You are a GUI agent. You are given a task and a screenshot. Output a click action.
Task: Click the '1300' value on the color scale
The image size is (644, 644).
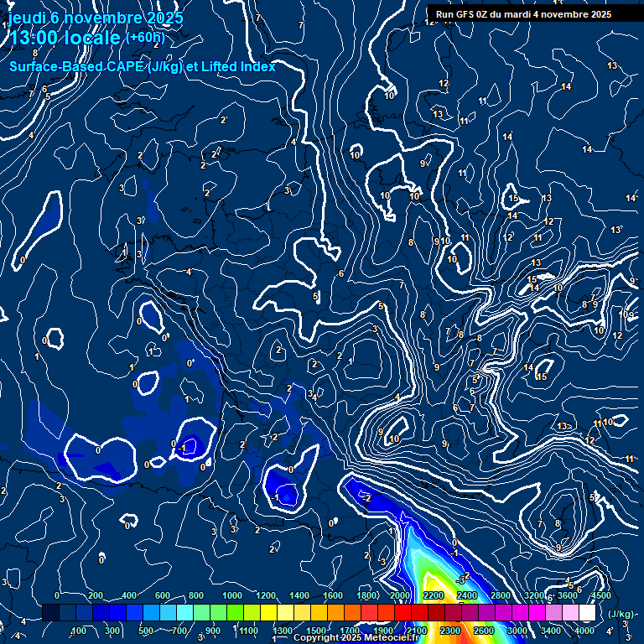pyautogui.click(x=282, y=631)
